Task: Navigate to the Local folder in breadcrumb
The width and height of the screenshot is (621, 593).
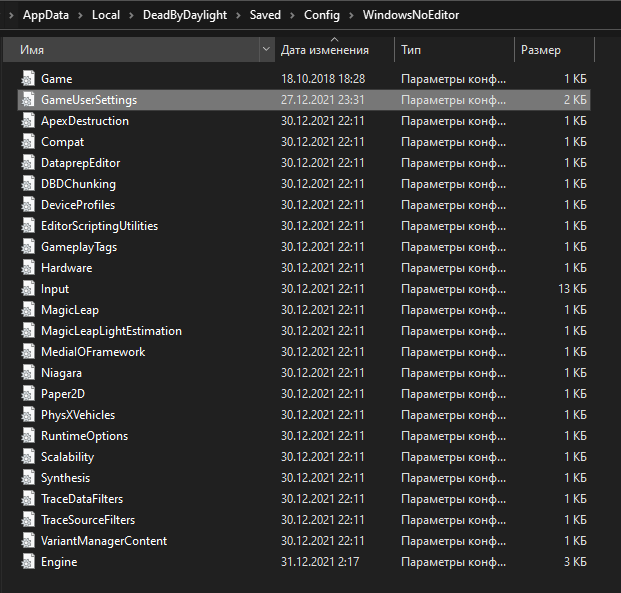Action: pyautogui.click(x=105, y=16)
